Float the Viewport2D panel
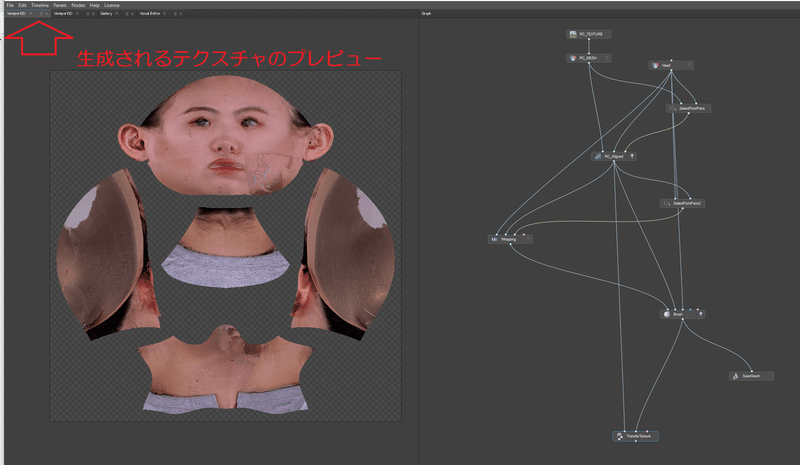Screen dimensions: 800x465 point(41,14)
